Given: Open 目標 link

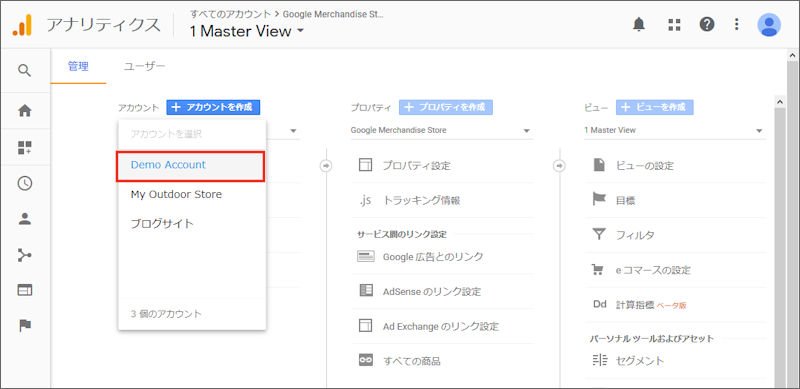Looking at the screenshot, I should pyautogui.click(x=626, y=201).
